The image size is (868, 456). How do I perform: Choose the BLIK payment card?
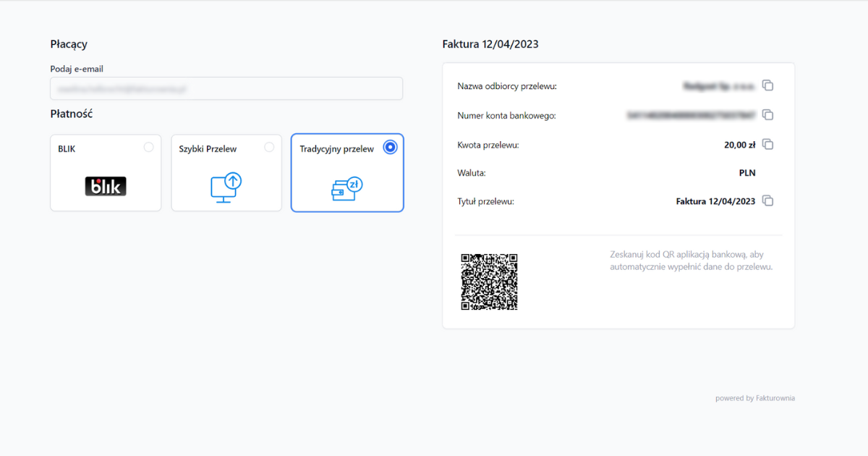tap(106, 172)
